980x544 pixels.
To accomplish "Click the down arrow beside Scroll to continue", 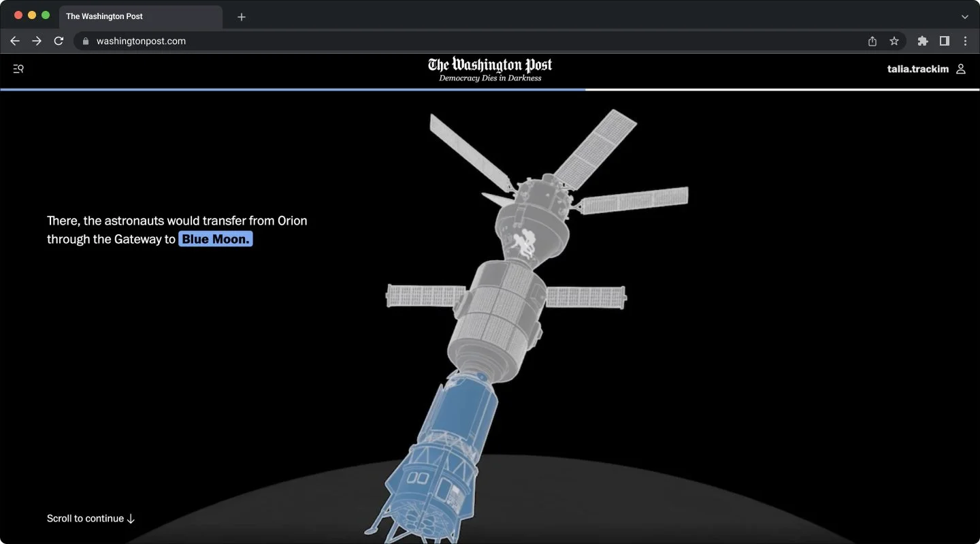I will (131, 519).
